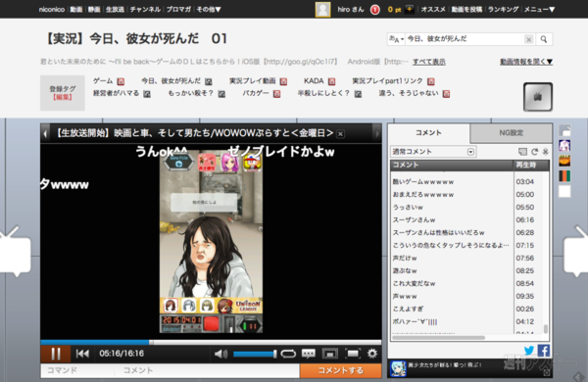Add points with plus icon

tap(410, 10)
